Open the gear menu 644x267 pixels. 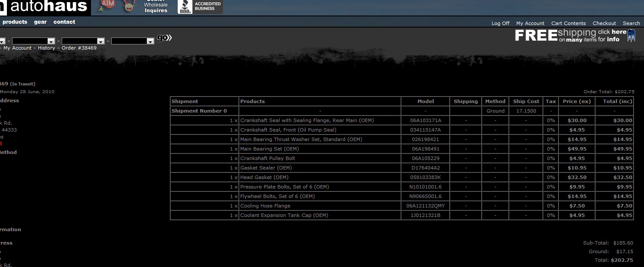coord(41,22)
